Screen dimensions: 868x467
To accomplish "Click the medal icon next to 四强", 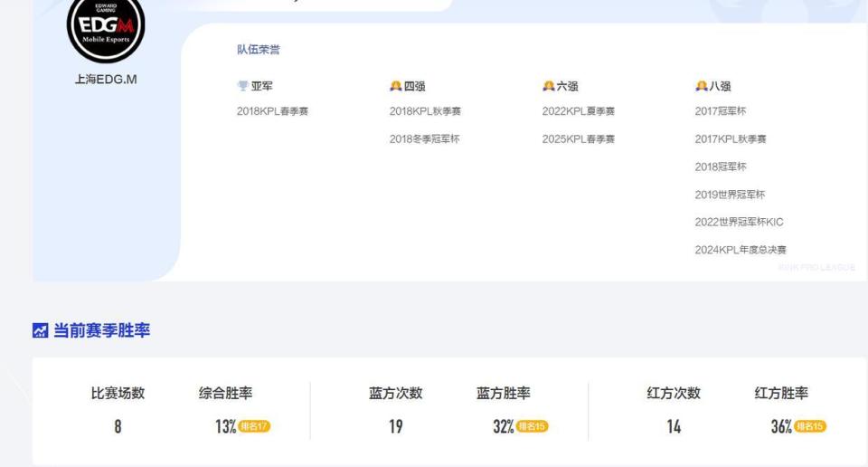I will (395, 86).
